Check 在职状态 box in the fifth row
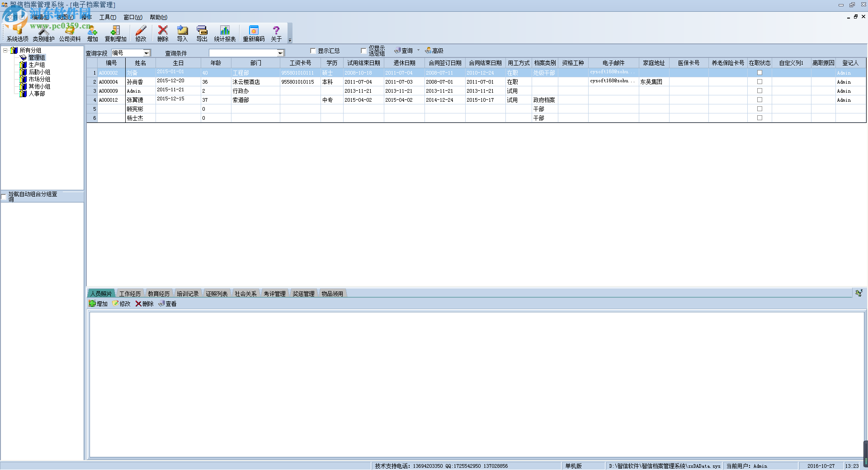Image resolution: width=868 pixels, height=470 pixels. pos(759,109)
